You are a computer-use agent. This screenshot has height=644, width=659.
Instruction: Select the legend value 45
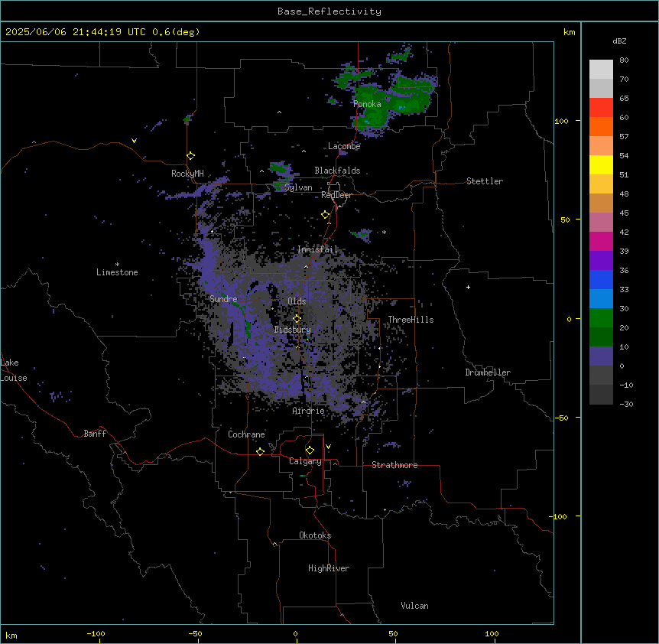point(624,213)
